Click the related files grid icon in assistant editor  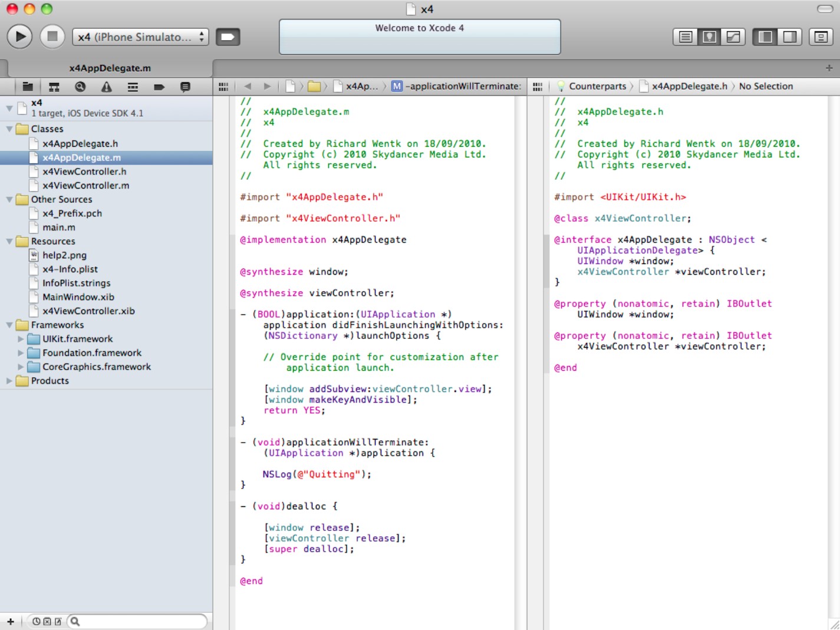538,87
